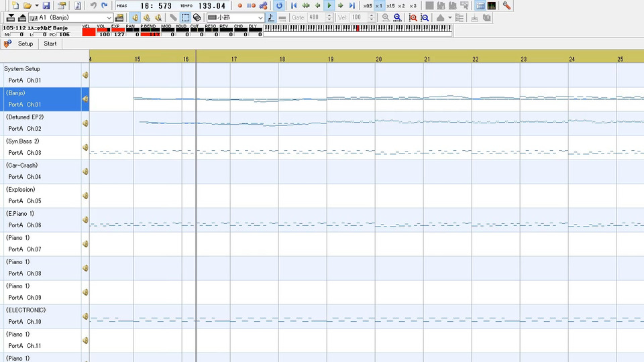Start recording with the red dot
Viewport: 644px width, 362px height.
click(x=240, y=6)
